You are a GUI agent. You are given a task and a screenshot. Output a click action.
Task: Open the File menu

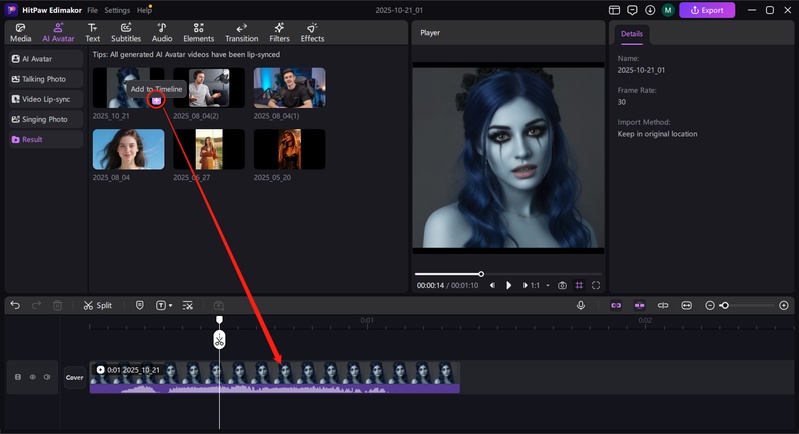coord(92,10)
